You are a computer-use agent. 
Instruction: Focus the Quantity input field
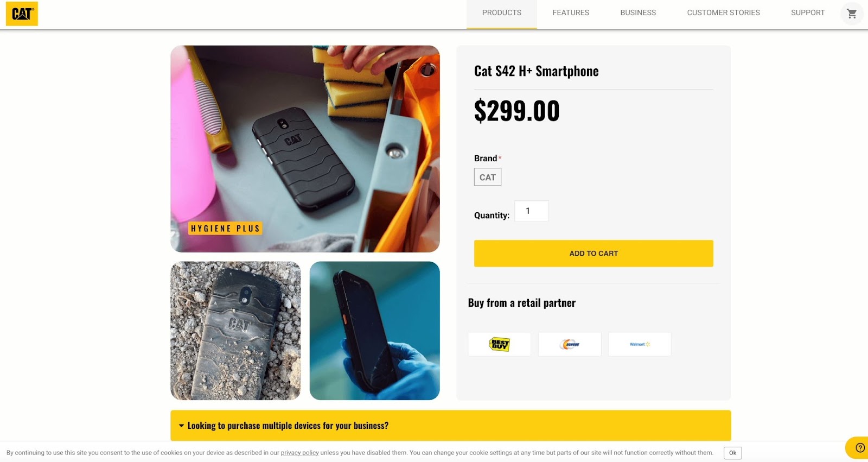[x=531, y=211]
